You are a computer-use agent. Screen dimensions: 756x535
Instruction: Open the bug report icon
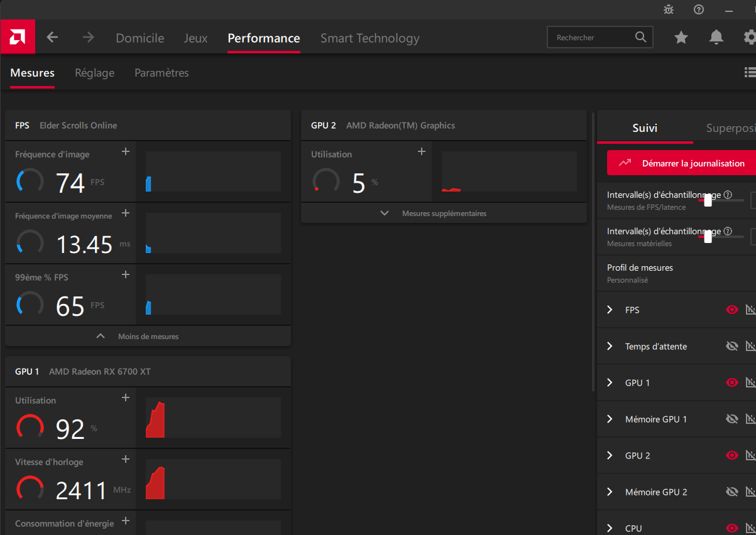(669, 9)
